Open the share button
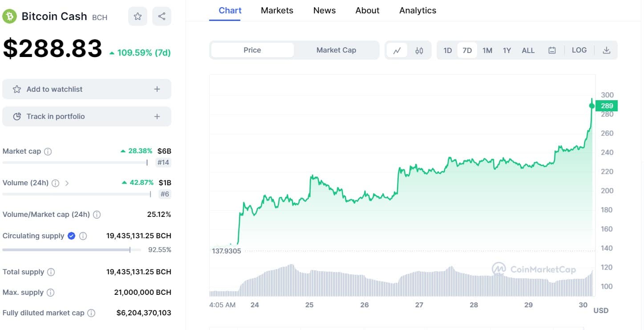The image size is (644, 330). pos(162,16)
